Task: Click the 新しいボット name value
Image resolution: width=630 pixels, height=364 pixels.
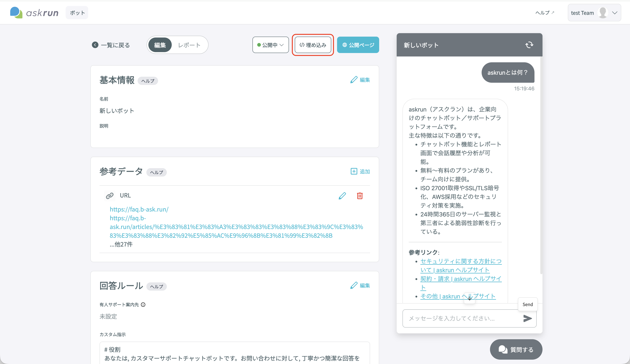Action: tap(117, 111)
